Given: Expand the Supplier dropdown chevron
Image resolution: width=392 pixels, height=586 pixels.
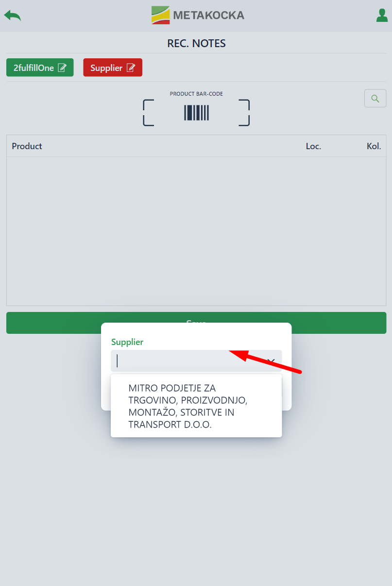Looking at the screenshot, I should pos(271,361).
